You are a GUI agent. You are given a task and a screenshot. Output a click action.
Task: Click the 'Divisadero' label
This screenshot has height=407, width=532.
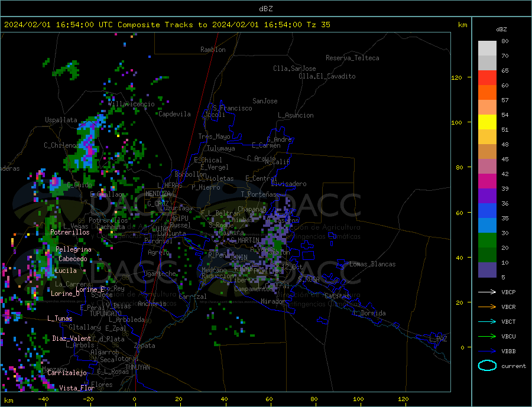click(288, 184)
